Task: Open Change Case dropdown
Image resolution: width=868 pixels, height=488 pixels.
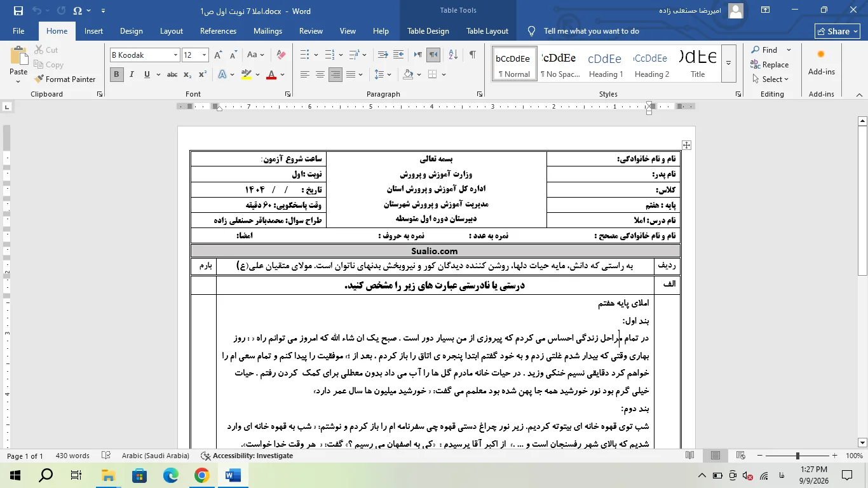Action: point(255,55)
